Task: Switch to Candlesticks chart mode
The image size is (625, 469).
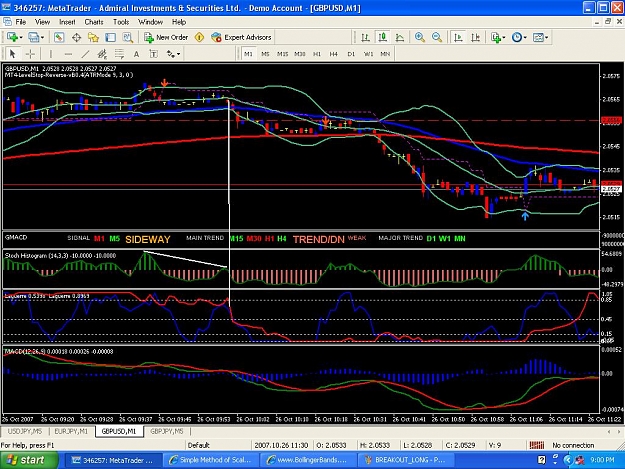Action: click(x=383, y=37)
